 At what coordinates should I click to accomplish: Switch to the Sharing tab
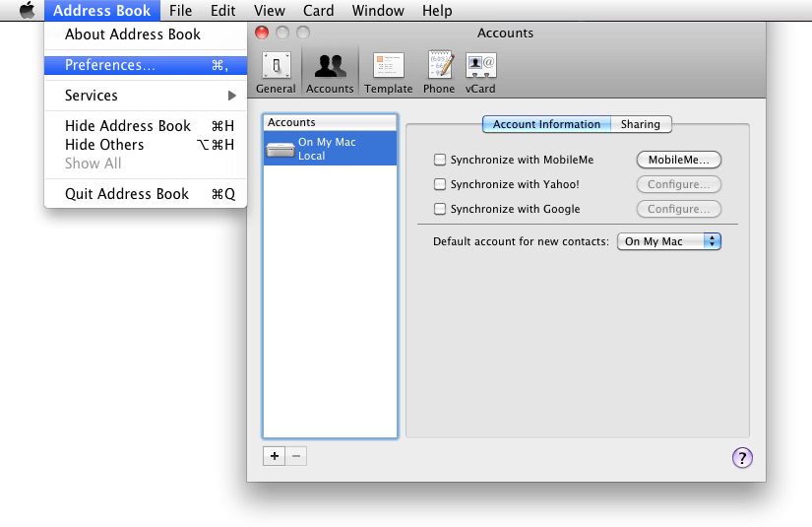pos(641,124)
